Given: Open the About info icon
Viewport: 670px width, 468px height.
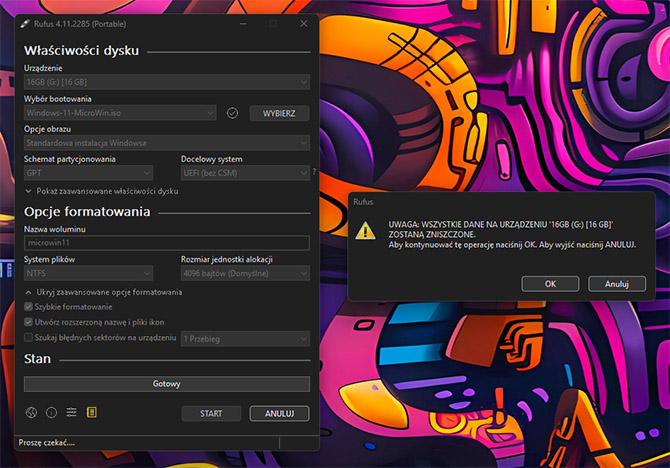Looking at the screenshot, I should click(x=51, y=412).
